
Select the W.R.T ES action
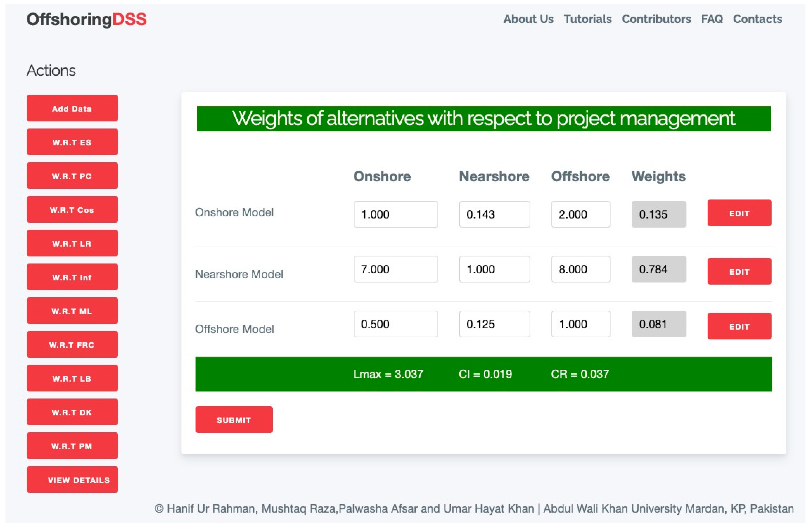pyautogui.click(x=72, y=142)
